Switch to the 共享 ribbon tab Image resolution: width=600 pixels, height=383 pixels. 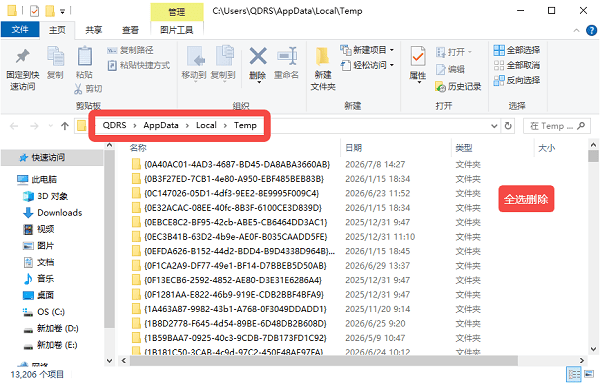click(93, 30)
